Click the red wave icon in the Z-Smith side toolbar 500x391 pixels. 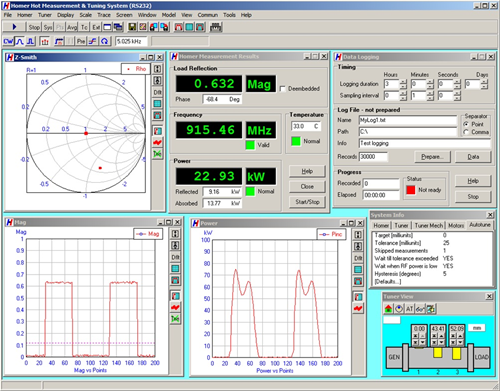click(x=157, y=143)
